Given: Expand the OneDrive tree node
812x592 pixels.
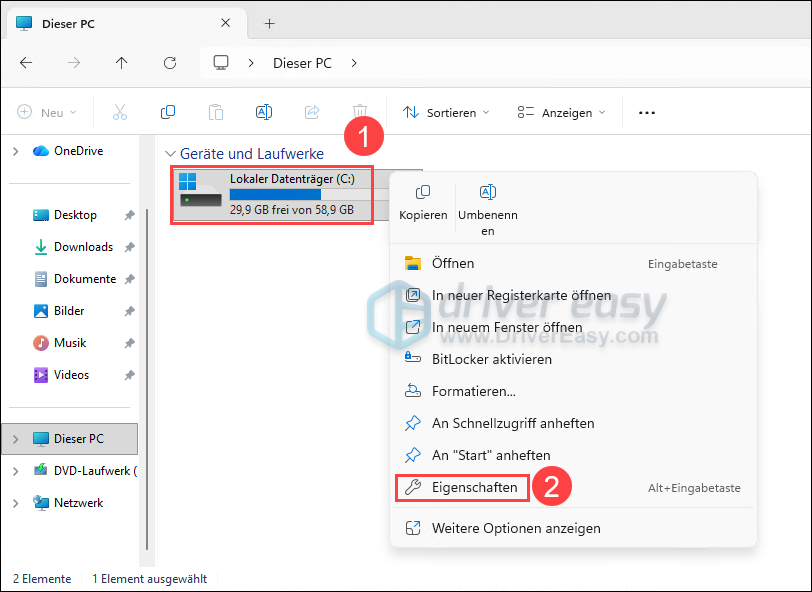Looking at the screenshot, I should tap(16, 151).
